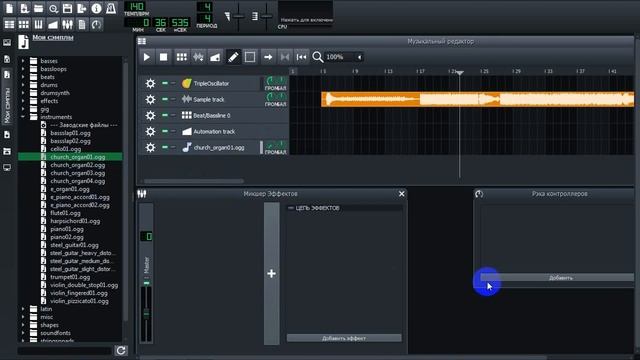Mute the Automation track

tap(165, 131)
